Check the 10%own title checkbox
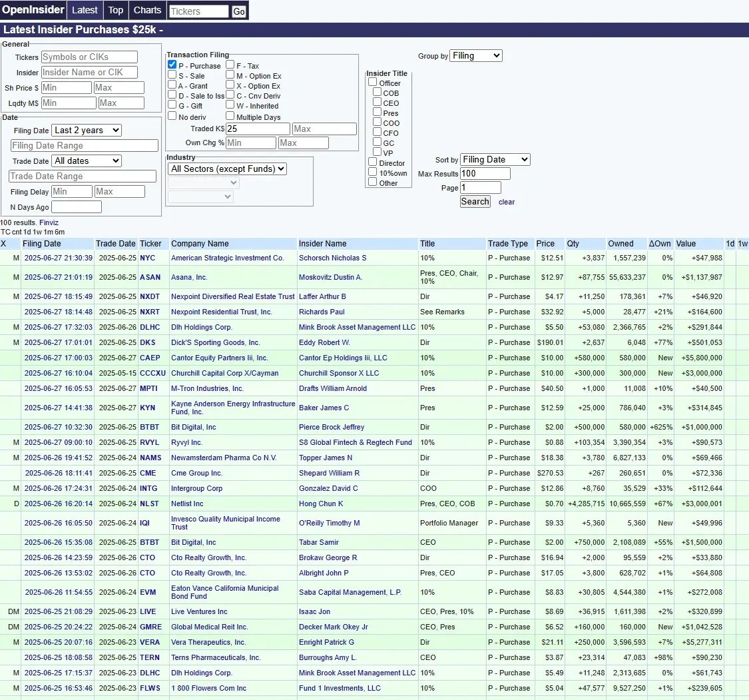The width and height of the screenshot is (749, 700). click(373, 172)
